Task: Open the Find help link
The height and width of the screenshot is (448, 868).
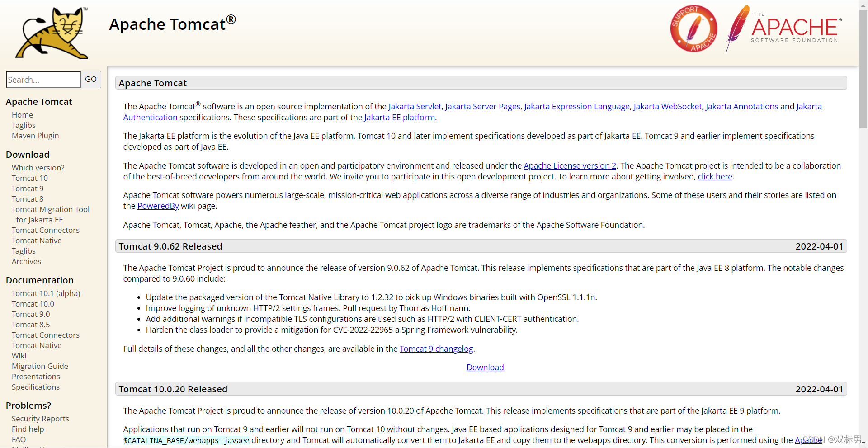Action: (28, 429)
